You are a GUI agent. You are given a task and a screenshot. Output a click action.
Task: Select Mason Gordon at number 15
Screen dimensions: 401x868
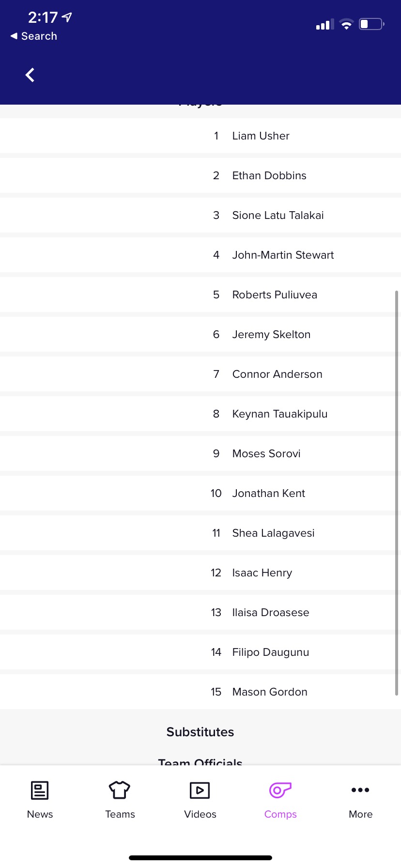point(270,692)
